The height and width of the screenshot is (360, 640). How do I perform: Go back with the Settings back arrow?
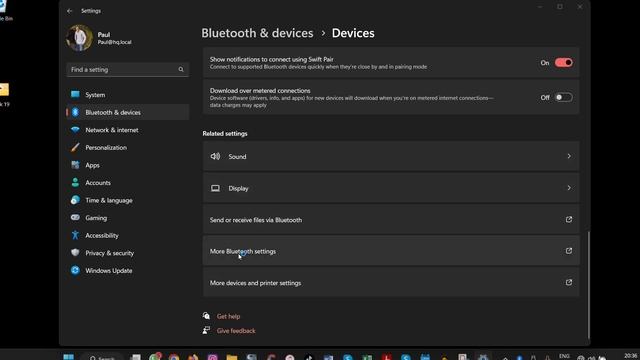click(x=69, y=11)
